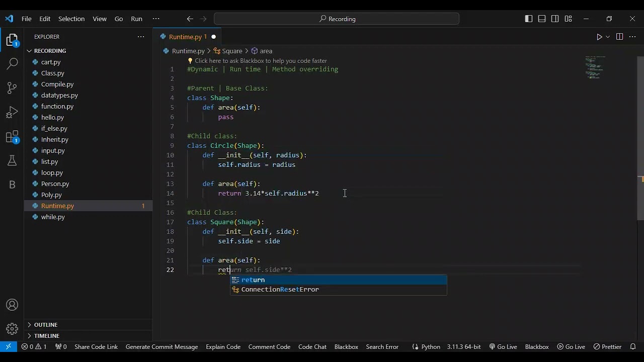Open the File menu
644x362 pixels.
(27, 19)
